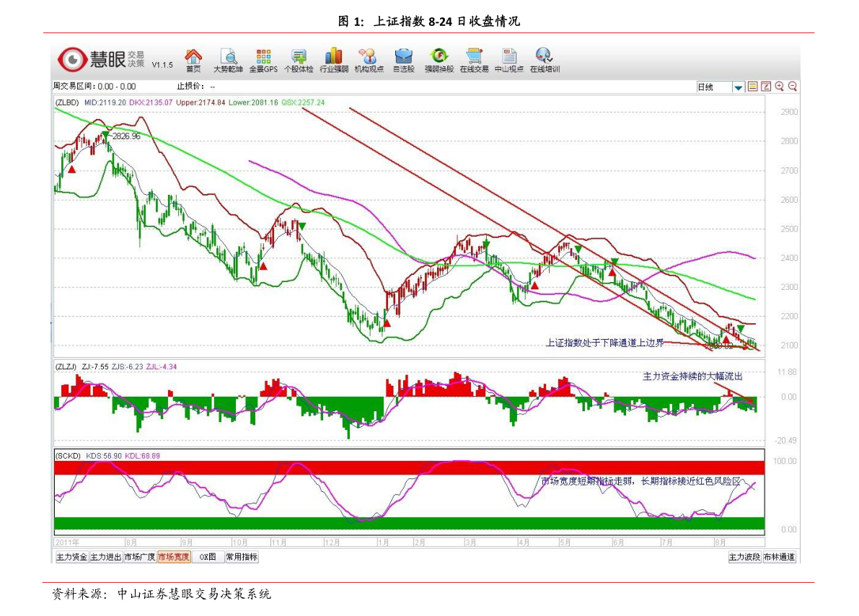The width and height of the screenshot is (859, 616).
Task: Click the 主力波段 button
Action: click(x=744, y=557)
